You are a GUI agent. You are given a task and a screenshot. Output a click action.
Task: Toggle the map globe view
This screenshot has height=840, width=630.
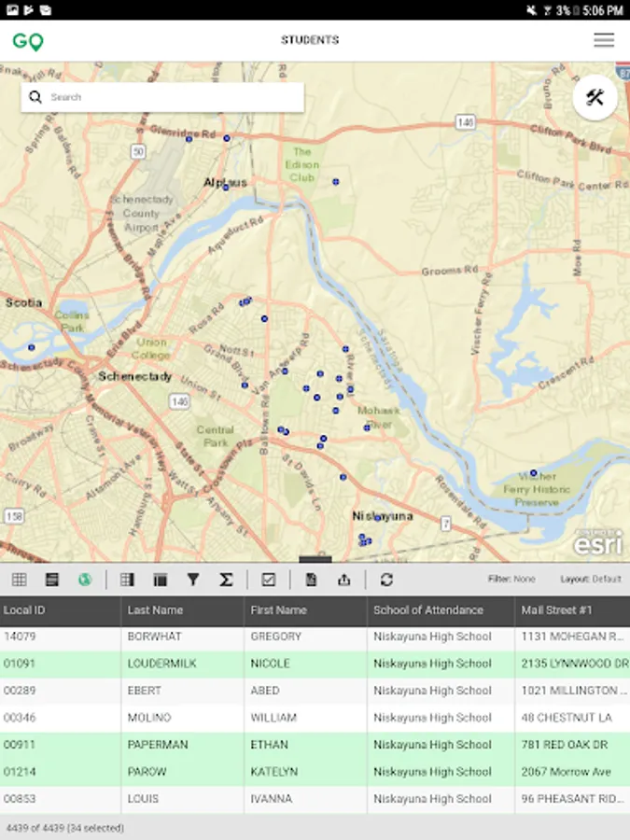tap(85, 580)
